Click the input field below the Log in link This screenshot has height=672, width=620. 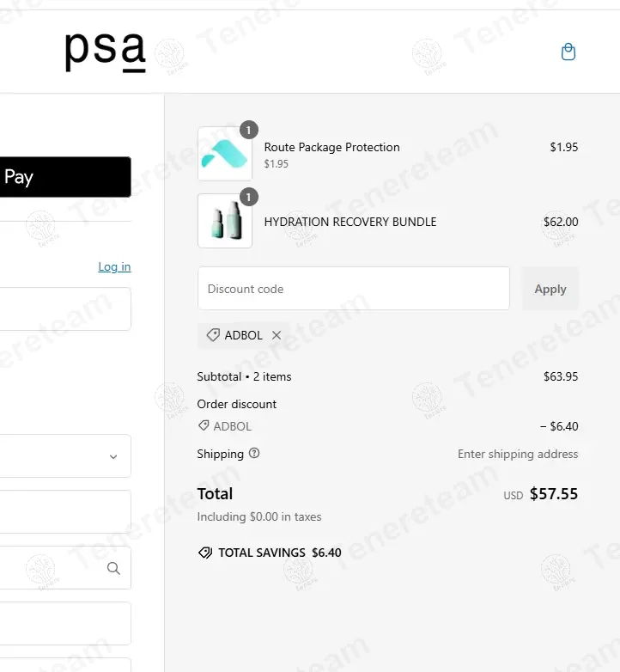point(64,309)
